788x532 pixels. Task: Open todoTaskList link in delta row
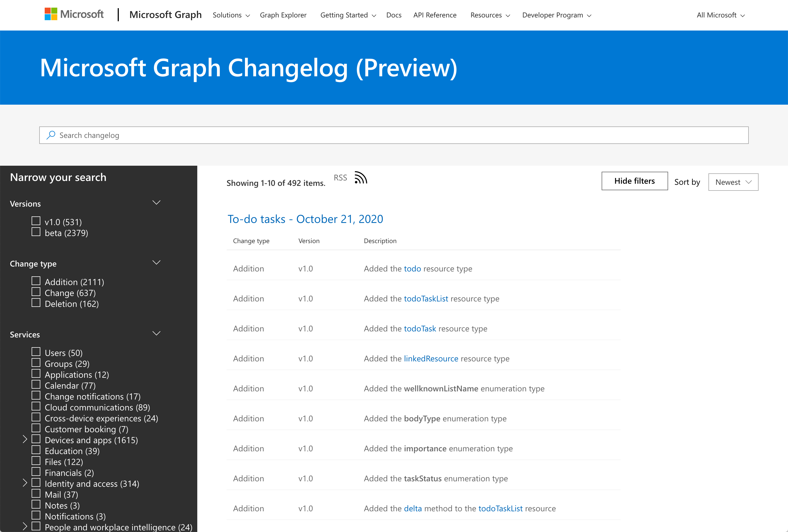pyautogui.click(x=501, y=508)
